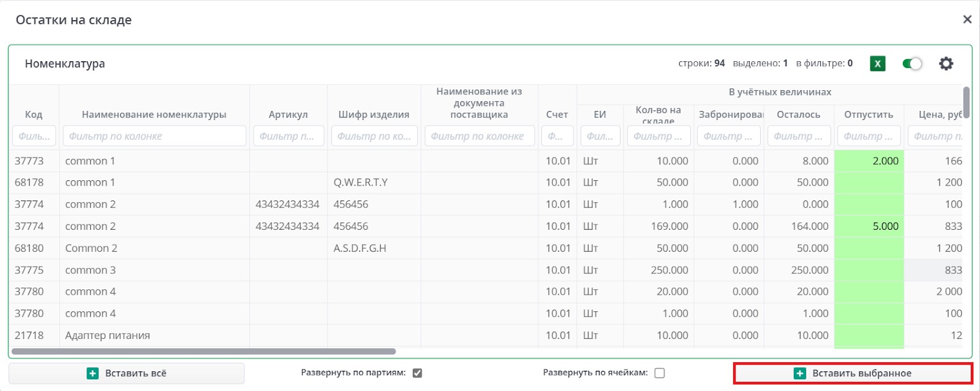The width and height of the screenshot is (980, 391).
Task: Uncheck 'Развернуть по партиям' checkbox
Action: 417,373
